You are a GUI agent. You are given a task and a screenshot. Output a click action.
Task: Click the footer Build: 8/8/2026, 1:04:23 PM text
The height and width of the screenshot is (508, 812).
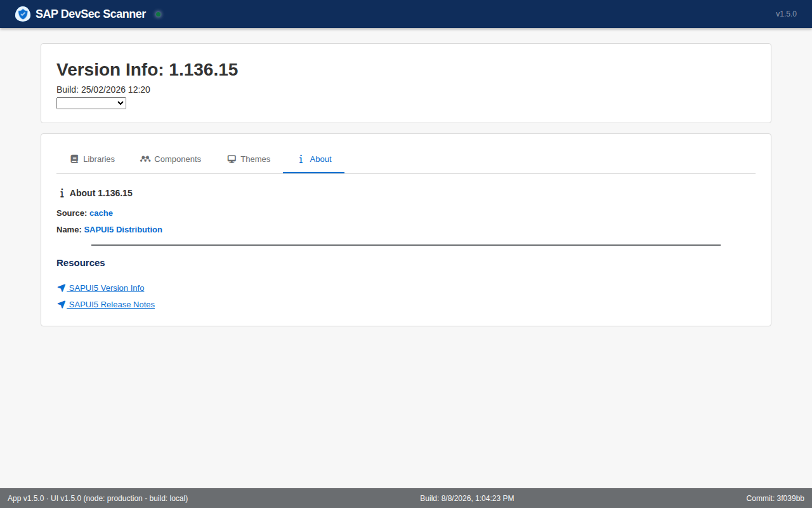pos(467,498)
